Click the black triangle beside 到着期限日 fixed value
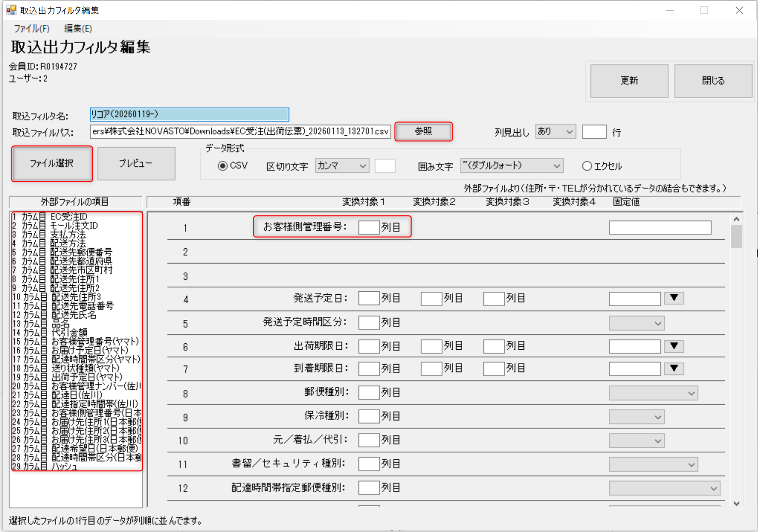758x532 pixels. [x=674, y=369]
